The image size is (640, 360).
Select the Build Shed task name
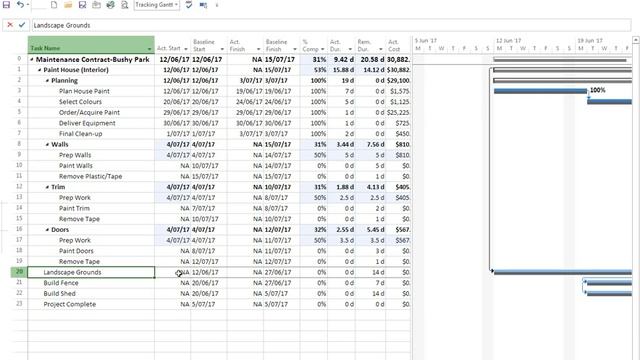(x=59, y=293)
